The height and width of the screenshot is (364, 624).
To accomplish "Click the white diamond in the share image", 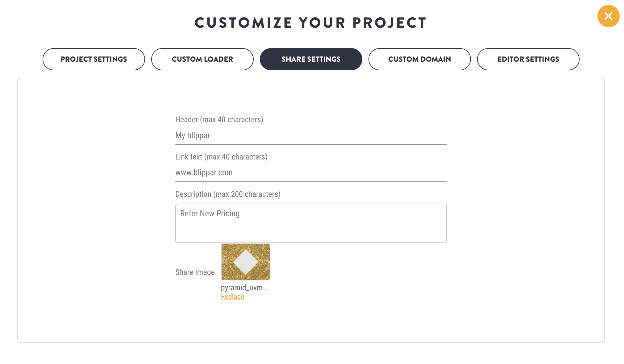I will tap(246, 262).
